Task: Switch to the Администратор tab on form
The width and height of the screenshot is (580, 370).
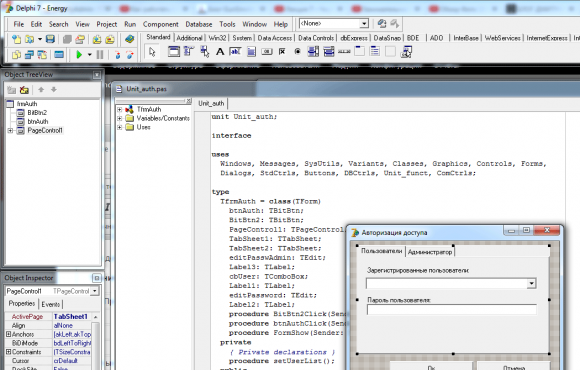Action: pyautogui.click(x=430, y=252)
